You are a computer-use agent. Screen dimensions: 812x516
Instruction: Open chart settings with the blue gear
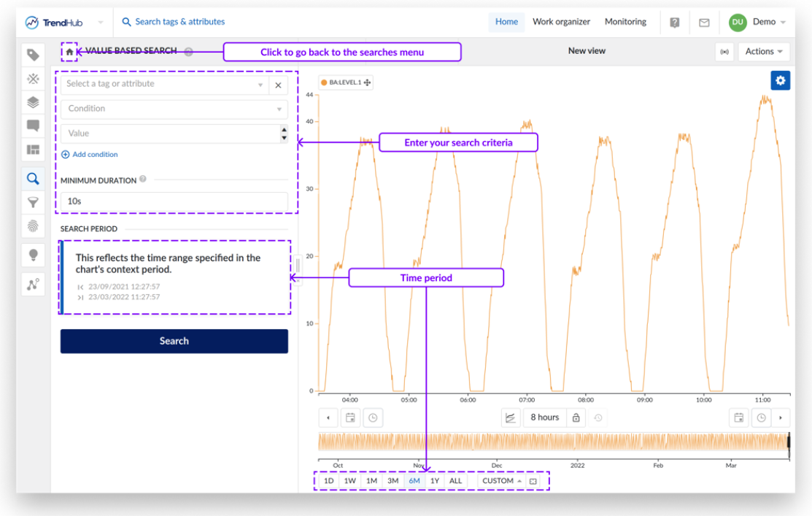pyautogui.click(x=780, y=80)
